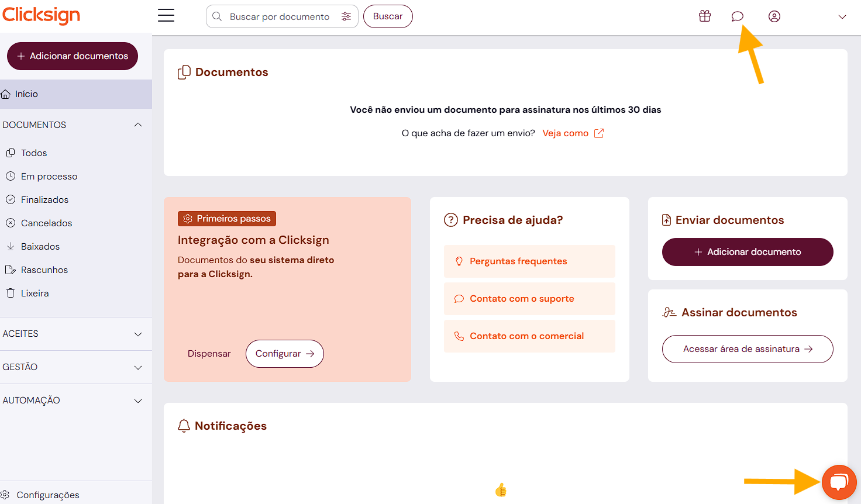Open the user profile icon

pos(774,16)
